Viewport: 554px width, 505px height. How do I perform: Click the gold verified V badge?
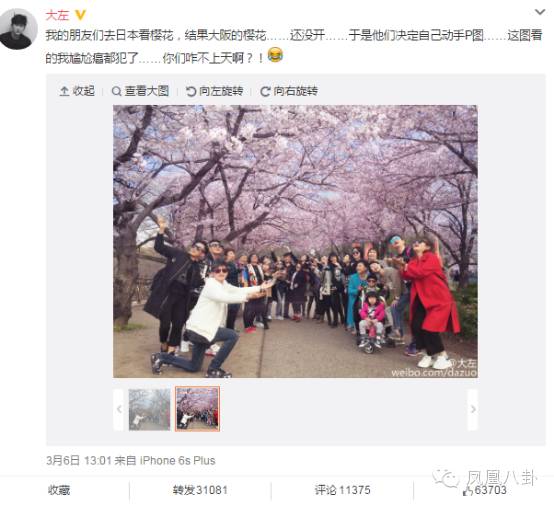click(80, 15)
